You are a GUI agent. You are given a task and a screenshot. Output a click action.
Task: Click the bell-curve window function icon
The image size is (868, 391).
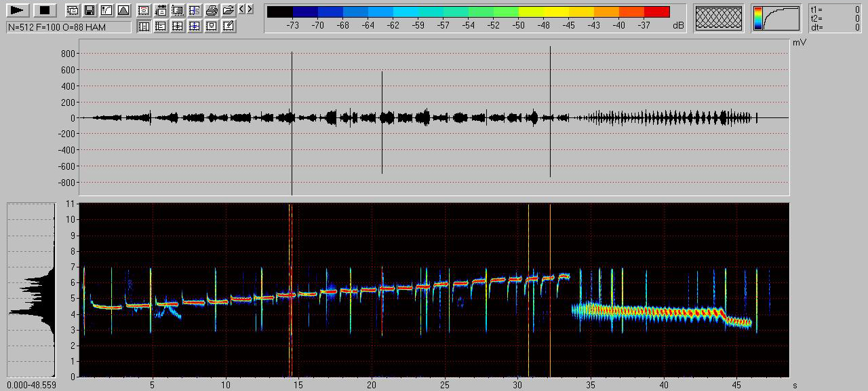[x=123, y=10]
